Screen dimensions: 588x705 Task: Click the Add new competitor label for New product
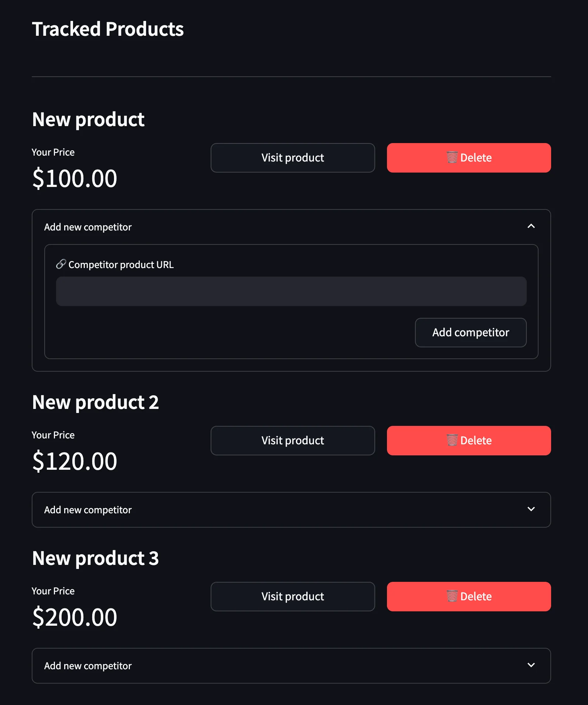tap(88, 227)
